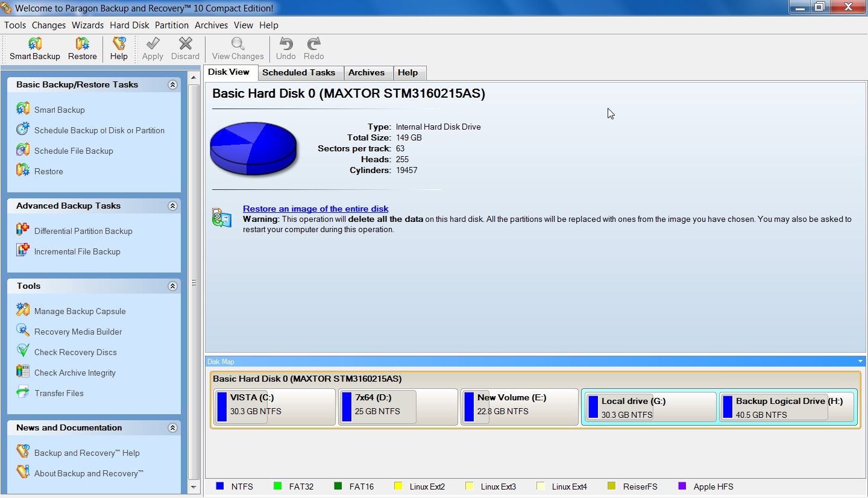Click the Discard toolbar icon

186,43
